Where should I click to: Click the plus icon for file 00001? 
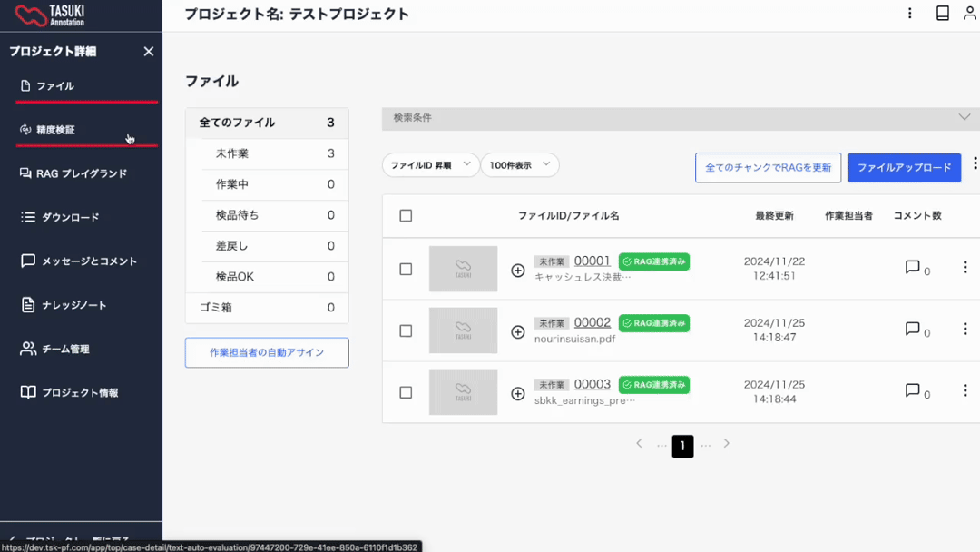pos(517,270)
